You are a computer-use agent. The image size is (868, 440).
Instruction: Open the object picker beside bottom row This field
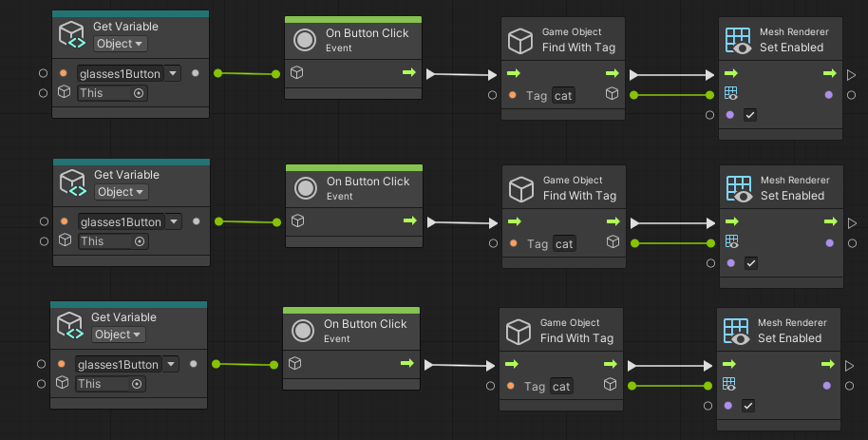click(x=137, y=384)
